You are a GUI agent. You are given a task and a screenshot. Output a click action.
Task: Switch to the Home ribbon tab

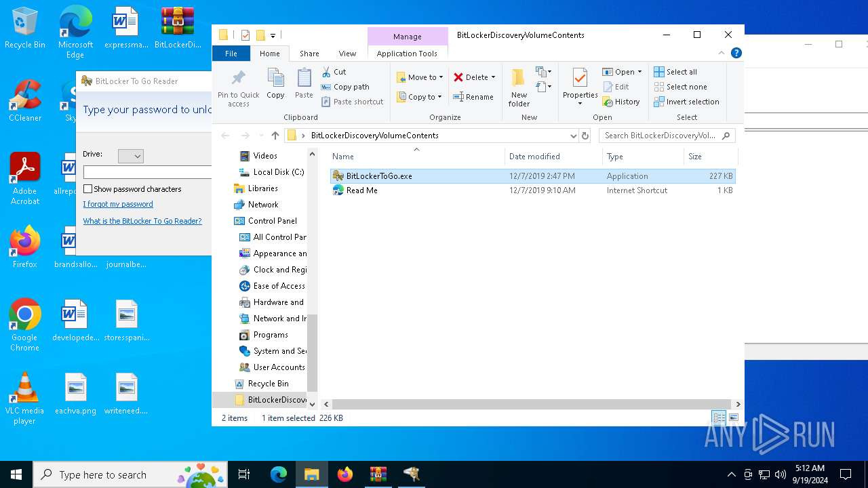(269, 54)
